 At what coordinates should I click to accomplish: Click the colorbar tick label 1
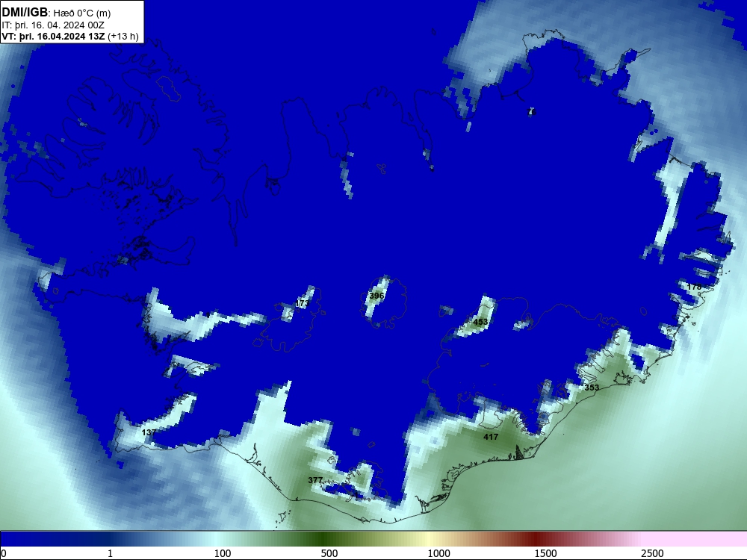(x=110, y=553)
